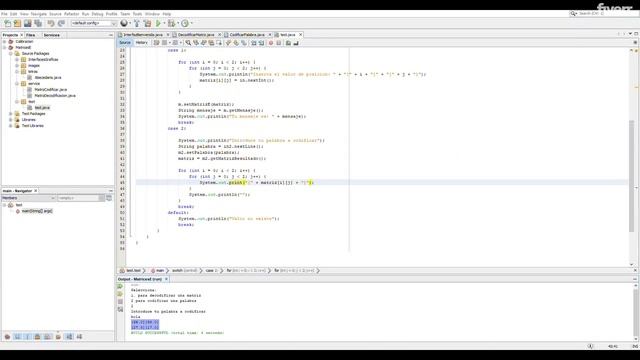This screenshot has width=640, height=360.
Task: Toggle the third Navigator filter button
Action: pos(27,337)
